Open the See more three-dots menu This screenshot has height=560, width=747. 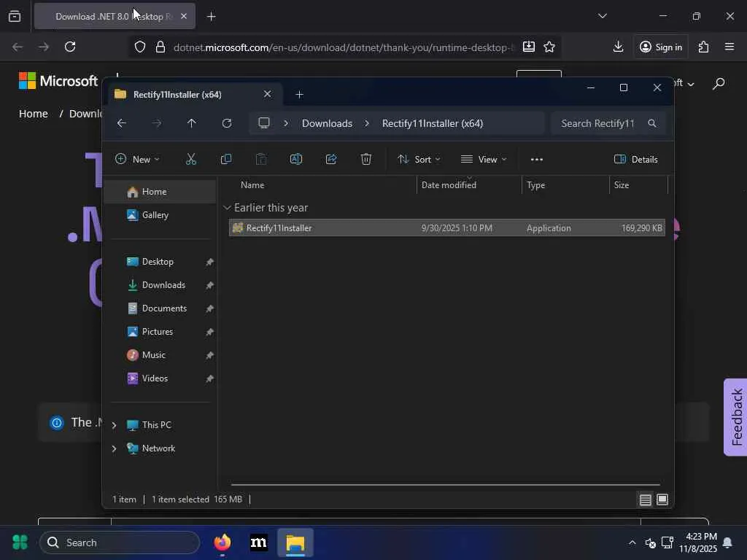coord(536,160)
